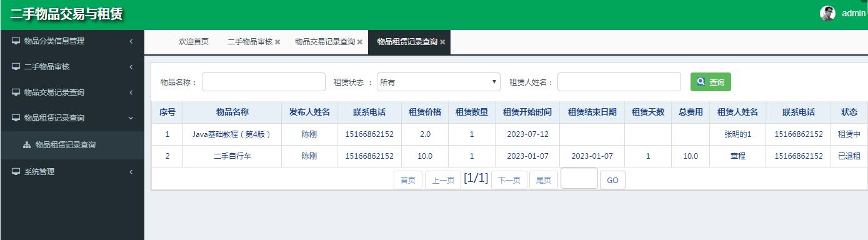Expand 物品分类信息管理 sidebar menu

click(x=131, y=41)
